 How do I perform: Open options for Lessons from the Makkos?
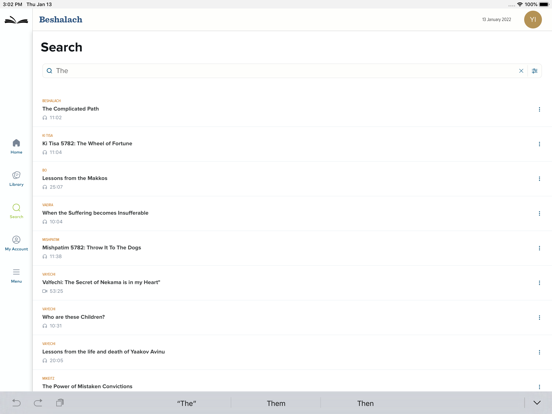click(x=539, y=179)
